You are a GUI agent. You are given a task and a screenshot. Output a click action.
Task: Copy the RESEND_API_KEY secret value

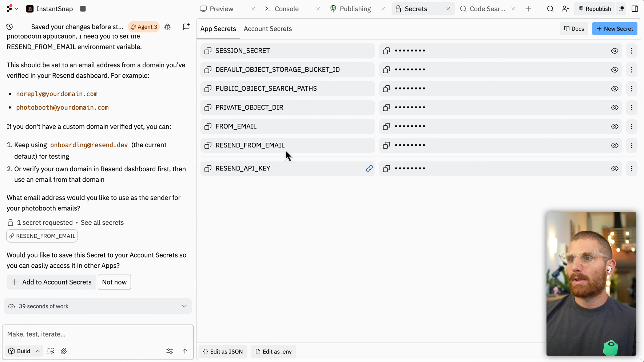[x=386, y=169]
